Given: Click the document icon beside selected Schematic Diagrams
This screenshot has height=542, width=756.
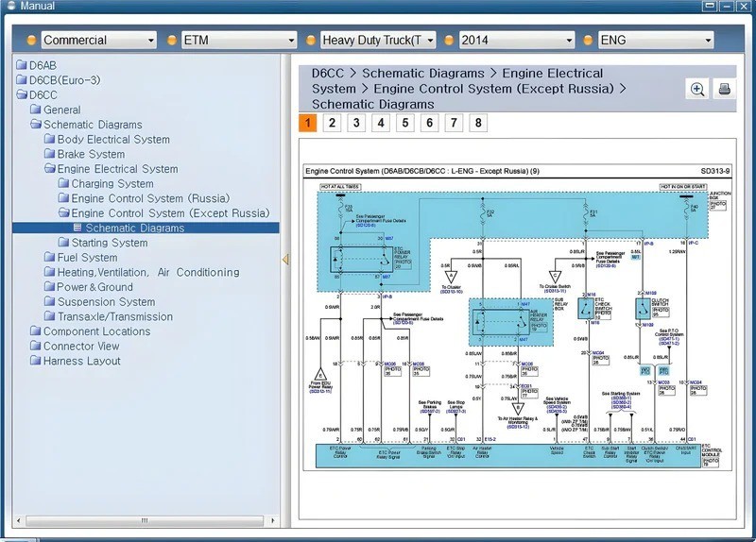Looking at the screenshot, I should pos(77,228).
